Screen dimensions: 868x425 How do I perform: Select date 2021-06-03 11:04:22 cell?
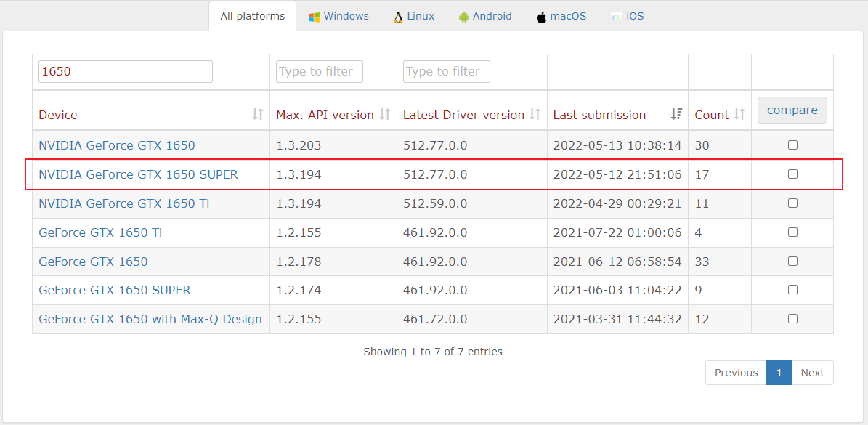point(617,290)
